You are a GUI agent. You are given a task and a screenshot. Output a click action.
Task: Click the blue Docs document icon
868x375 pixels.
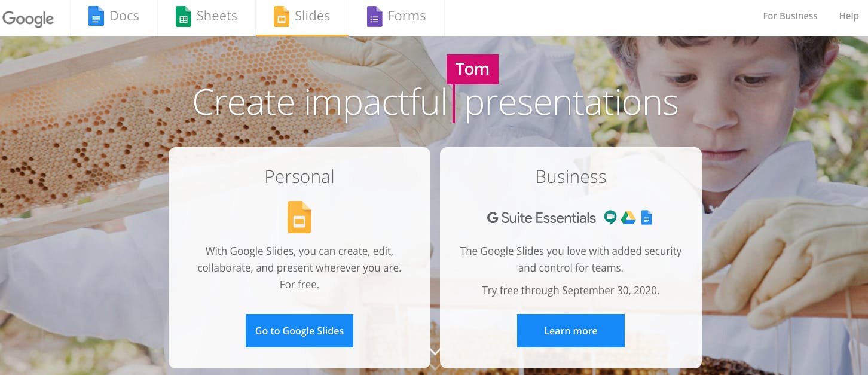point(96,16)
